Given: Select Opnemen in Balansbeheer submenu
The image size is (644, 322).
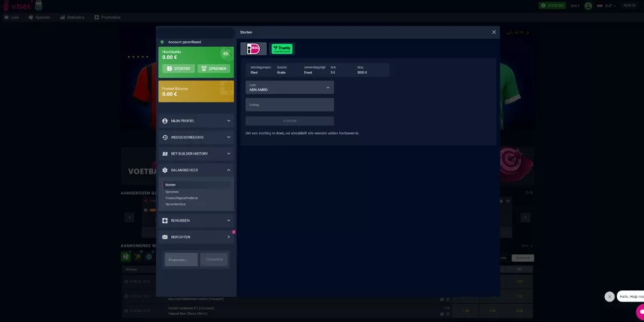Looking at the screenshot, I should point(172,192).
